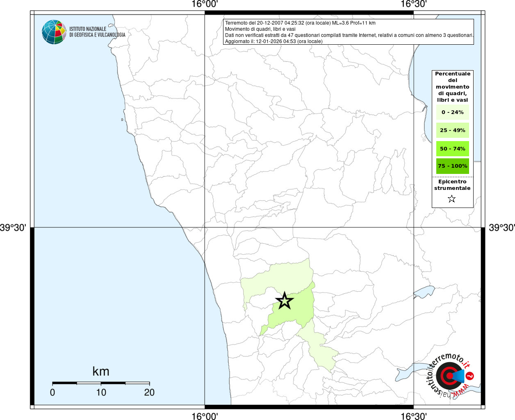Click the 'Terremoto del 20-12-2007' header line
The image size is (515, 420).
(300, 23)
